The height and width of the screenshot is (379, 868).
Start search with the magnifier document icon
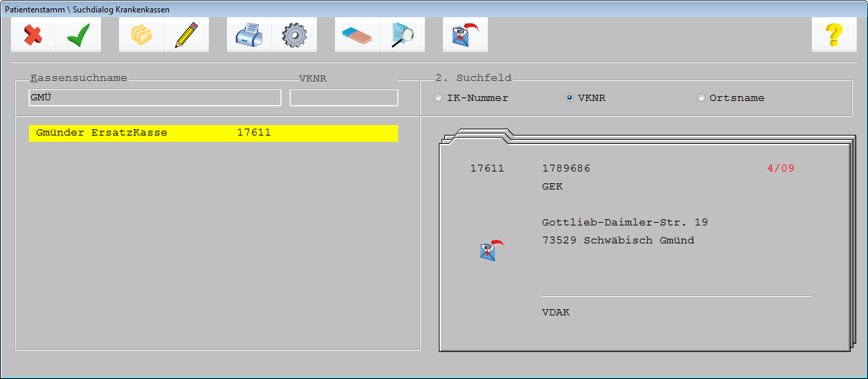[402, 35]
